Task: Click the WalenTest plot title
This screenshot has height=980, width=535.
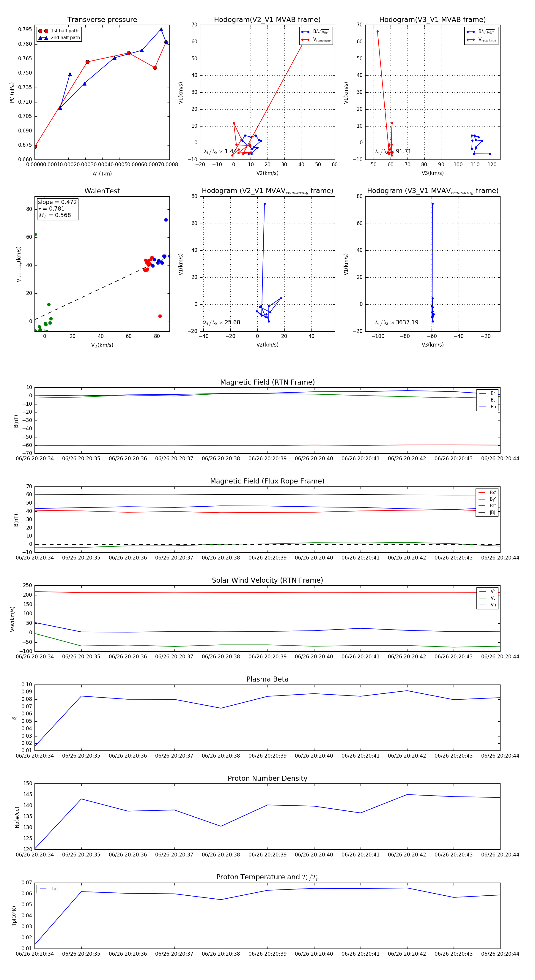Action: click(102, 191)
